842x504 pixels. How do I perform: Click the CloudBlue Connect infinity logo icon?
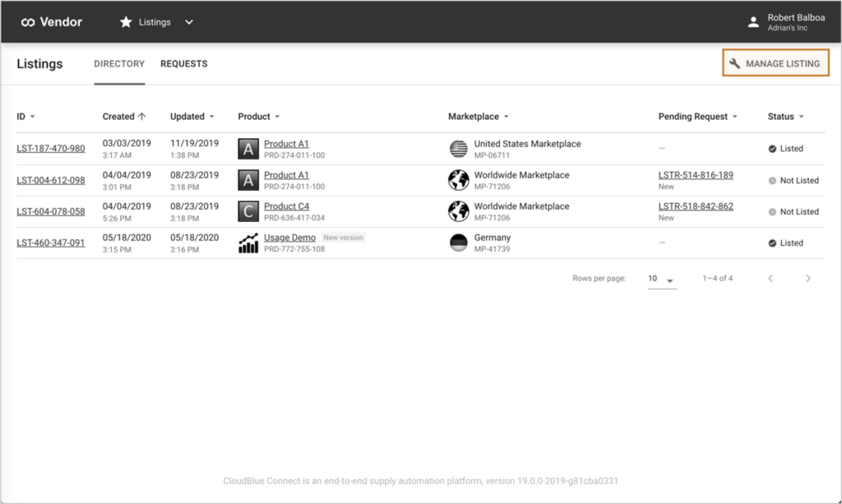28,22
